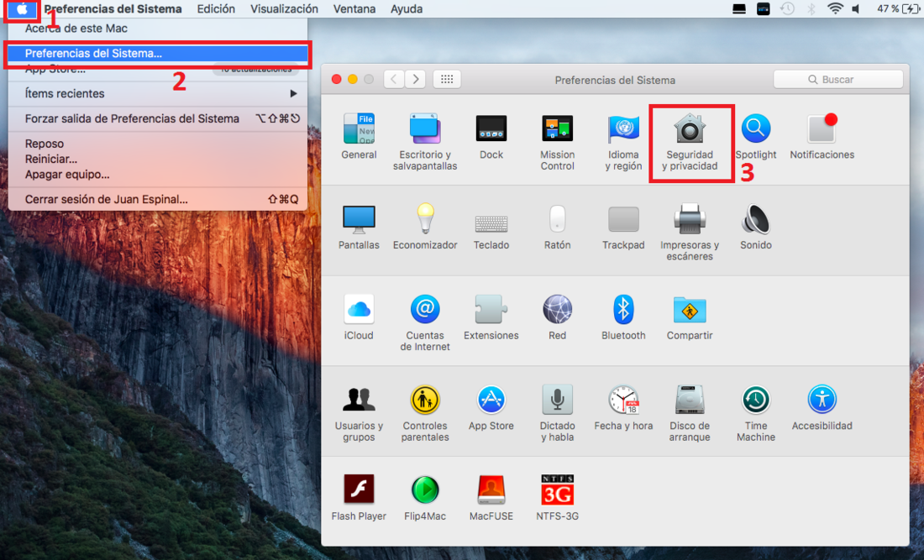Click the back navigation arrow

click(394, 79)
